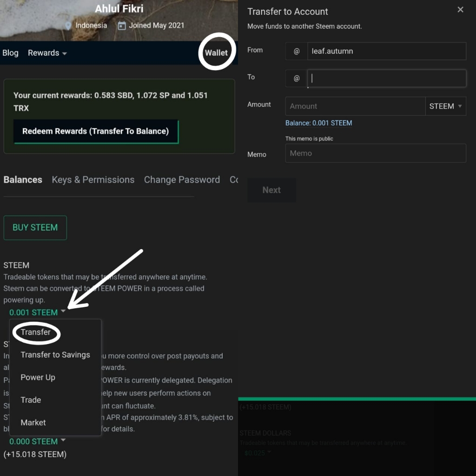Viewport: 476px width, 476px height.
Task: Select Transfer to Savings menu item
Action: pos(55,355)
